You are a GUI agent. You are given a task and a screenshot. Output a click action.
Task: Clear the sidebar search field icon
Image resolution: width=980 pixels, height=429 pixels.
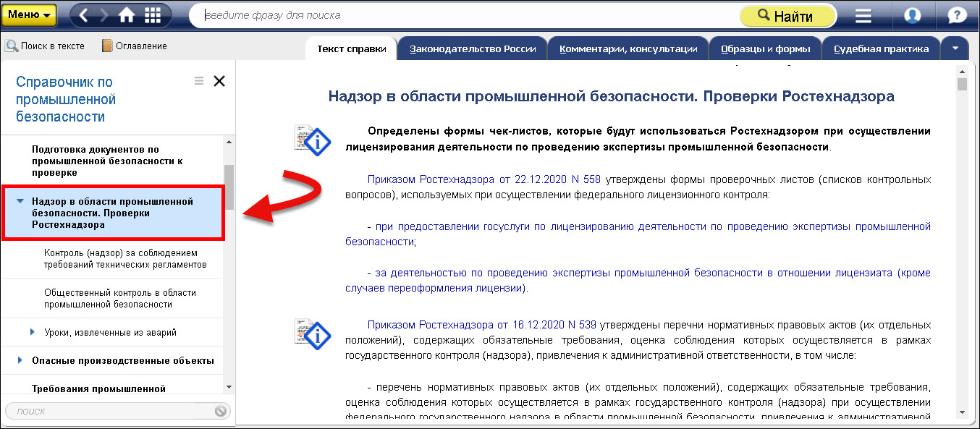click(221, 411)
